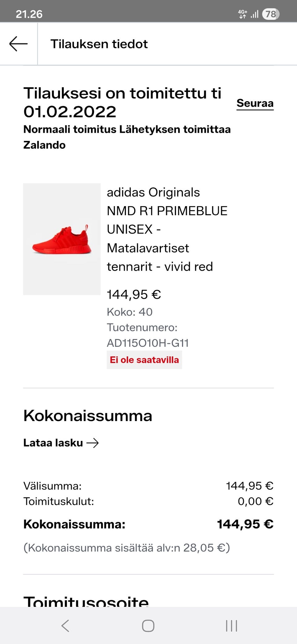Tap the Android navigation back chevron
297x644 pixels.
click(x=65, y=626)
